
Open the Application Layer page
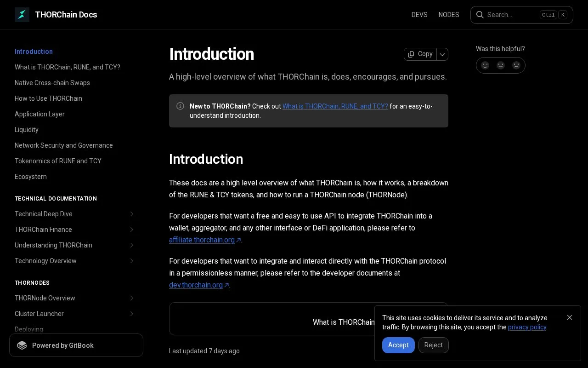tap(40, 114)
